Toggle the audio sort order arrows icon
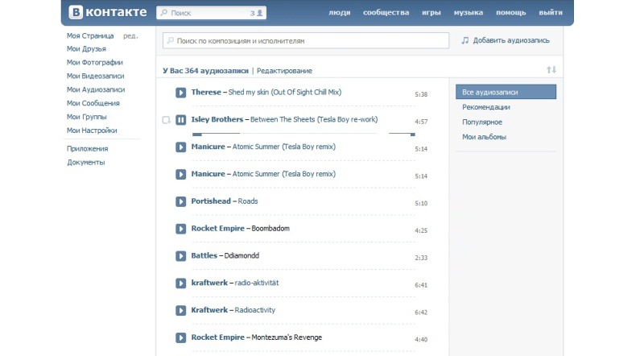The image size is (644, 356). tap(551, 70)
